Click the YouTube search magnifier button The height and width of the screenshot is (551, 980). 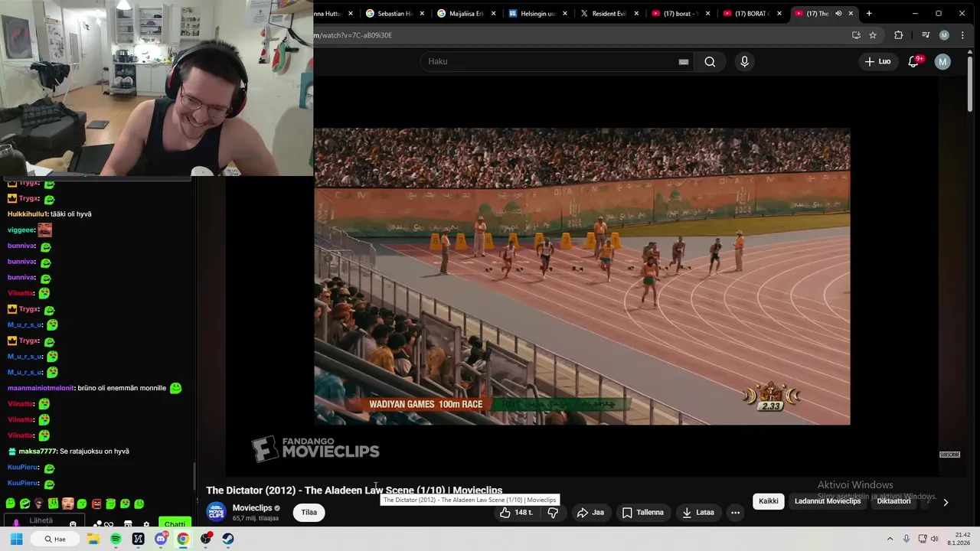click(710, 61)
